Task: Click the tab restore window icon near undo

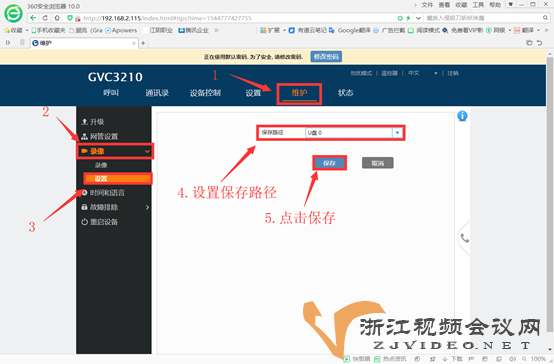Action: pyautogui.click(x=529, y=43)
